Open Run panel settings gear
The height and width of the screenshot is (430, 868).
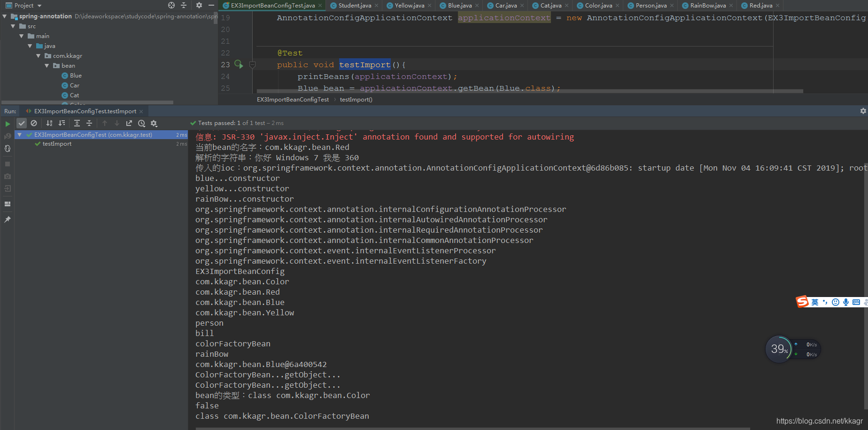coord(863,111)
